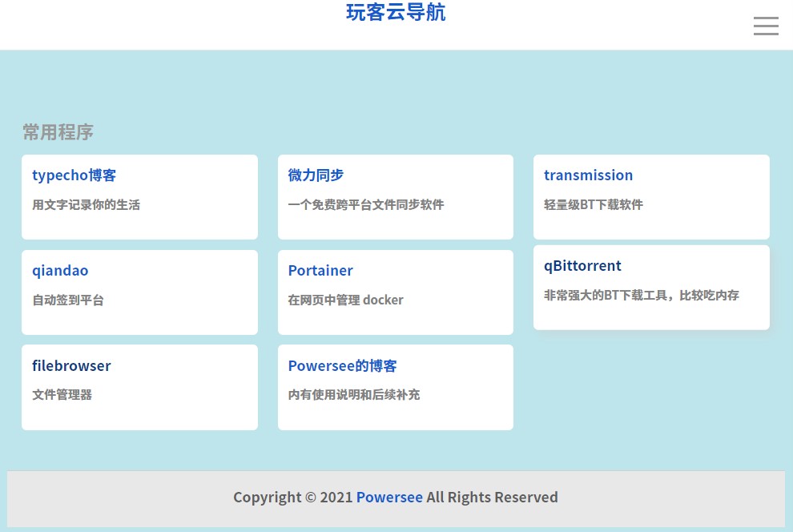Open the filebrowser card title

(x=71, y=365)
